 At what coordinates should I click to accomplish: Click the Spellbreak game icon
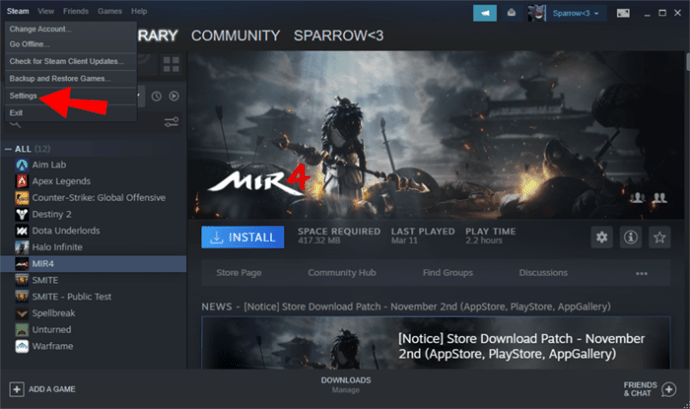tap(22, 313)
